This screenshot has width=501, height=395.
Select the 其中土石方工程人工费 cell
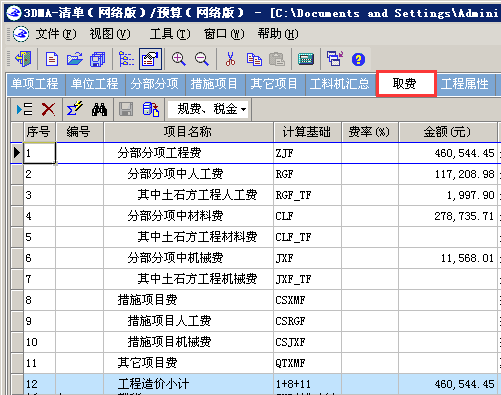tap(188, 195)
